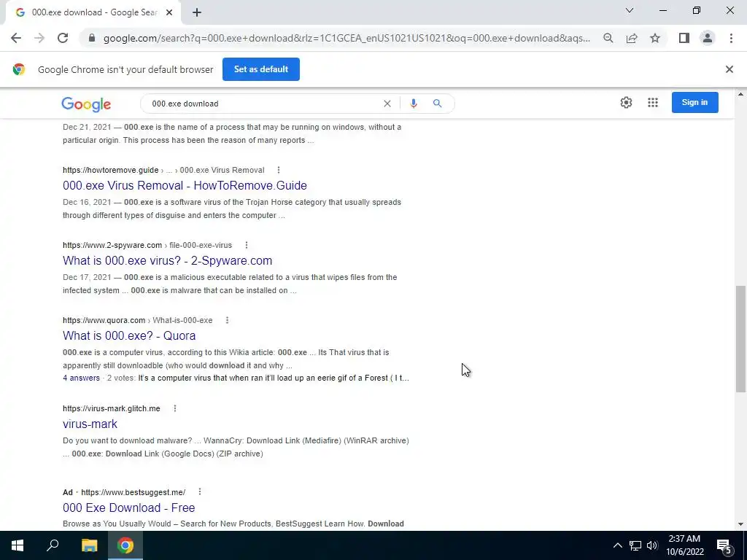Screen dimensions: 747x560
Task: Open the Google apps grid
Action: point(653,102)
